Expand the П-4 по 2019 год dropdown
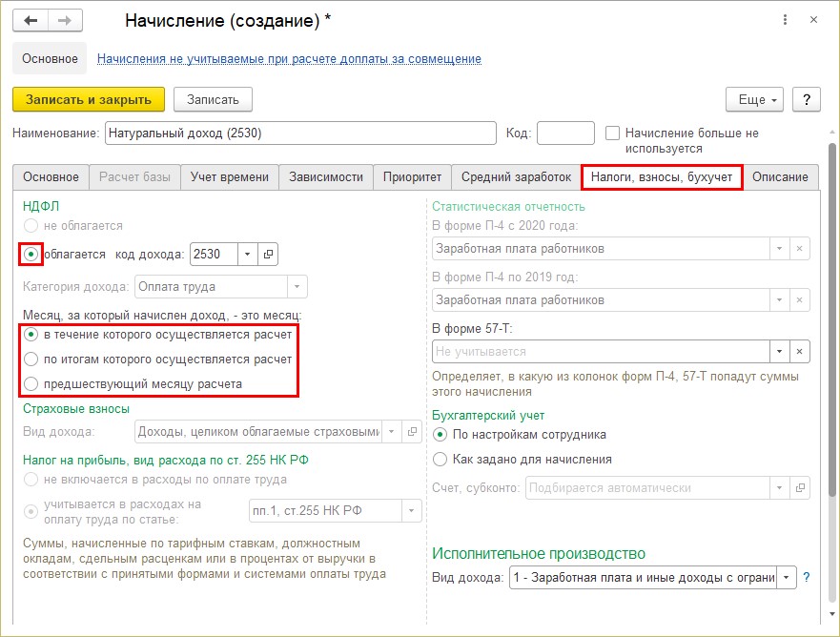 (x=780, y=300)
